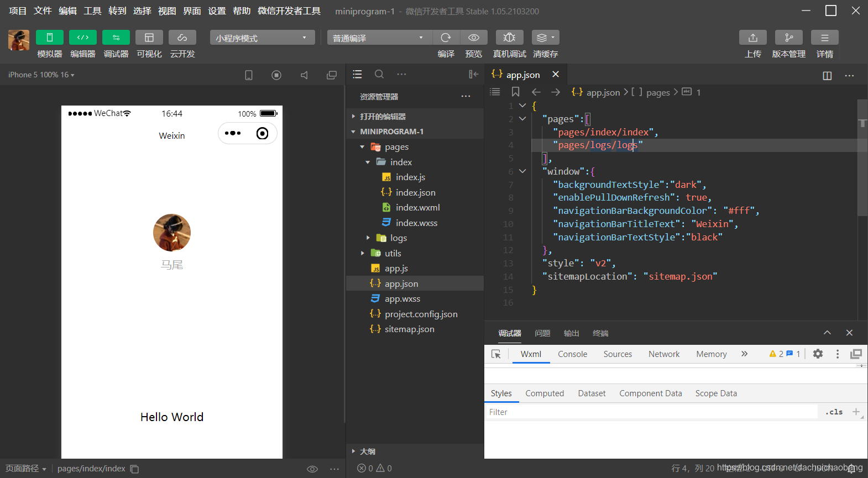Switch to the Network devtools tab
This screenshot has width=868, height=478.
[664, 354]
